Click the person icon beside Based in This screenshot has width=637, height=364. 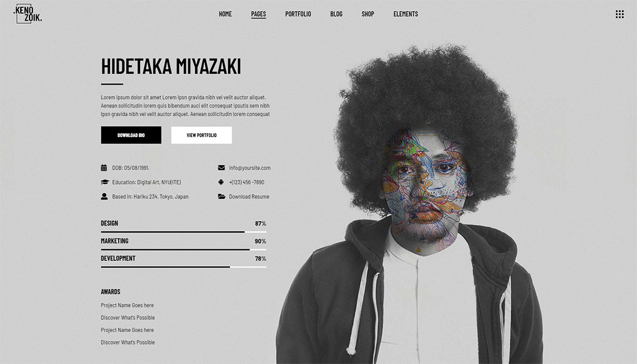104,196
